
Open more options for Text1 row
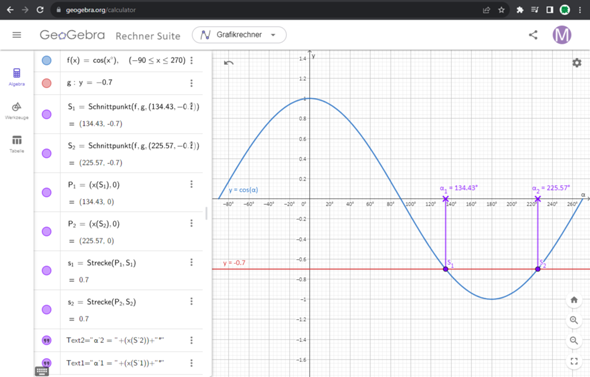pos(192,363)
